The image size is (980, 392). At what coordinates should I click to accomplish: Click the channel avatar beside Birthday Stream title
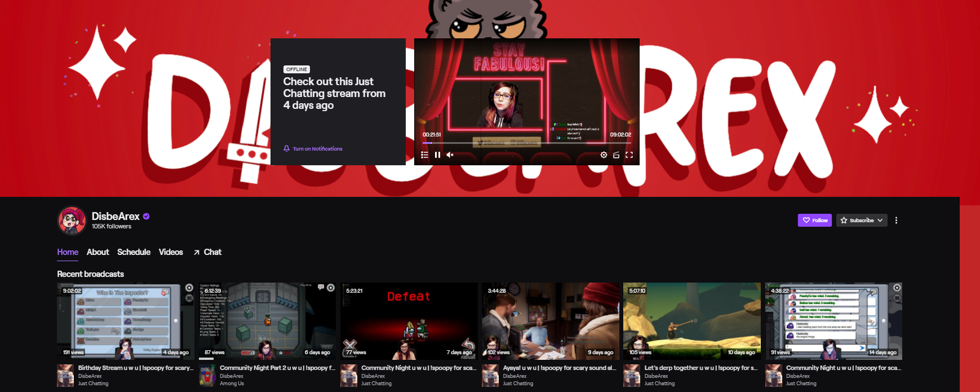[x=65, y=376]
